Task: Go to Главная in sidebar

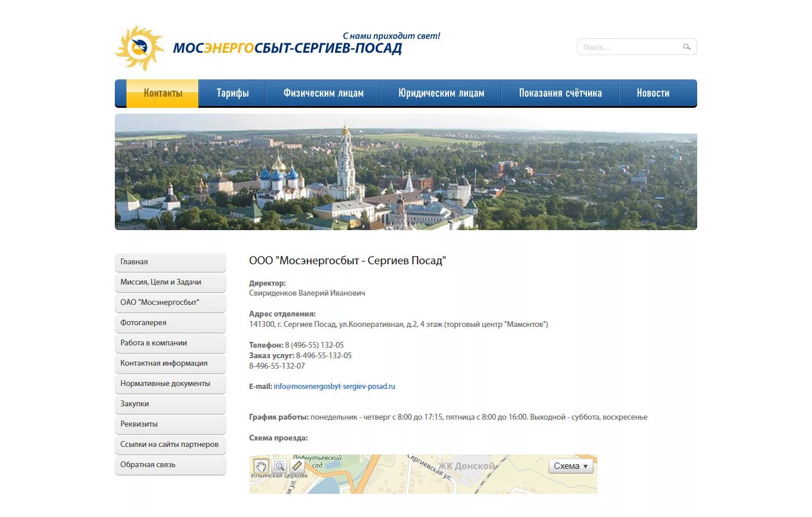Action: pos(171,262)
